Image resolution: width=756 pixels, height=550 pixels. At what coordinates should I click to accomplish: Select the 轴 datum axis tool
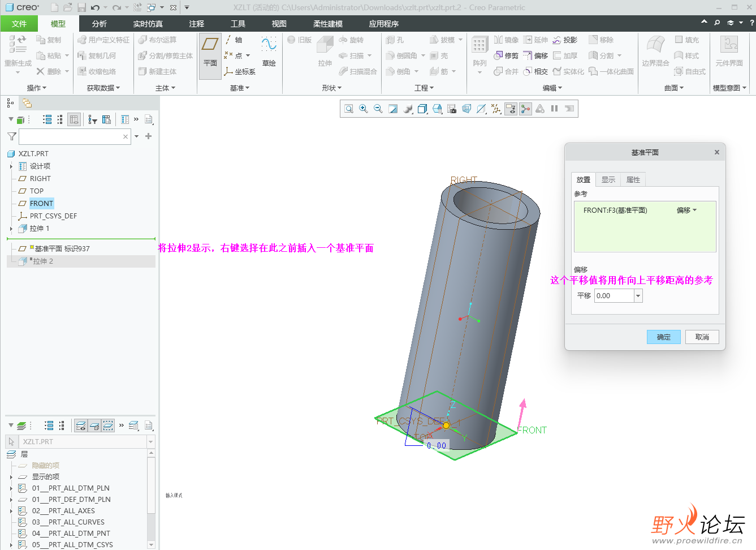[x=234, y=40]
